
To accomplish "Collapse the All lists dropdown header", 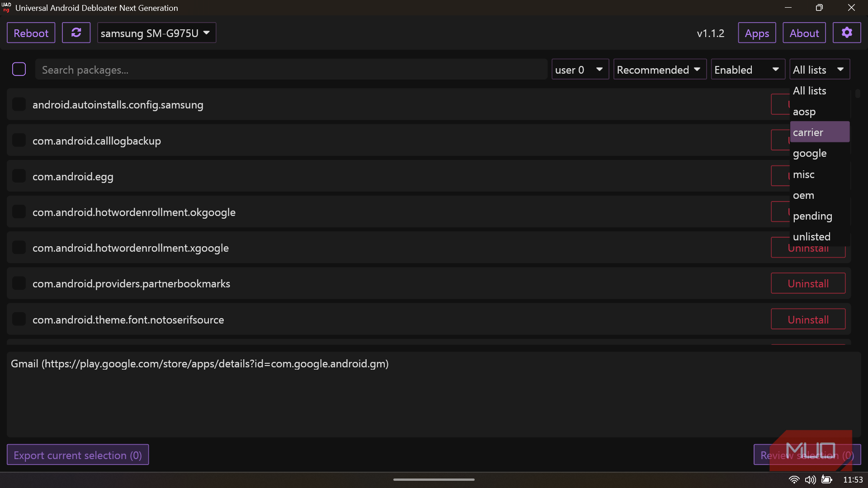I will [820, 70].
